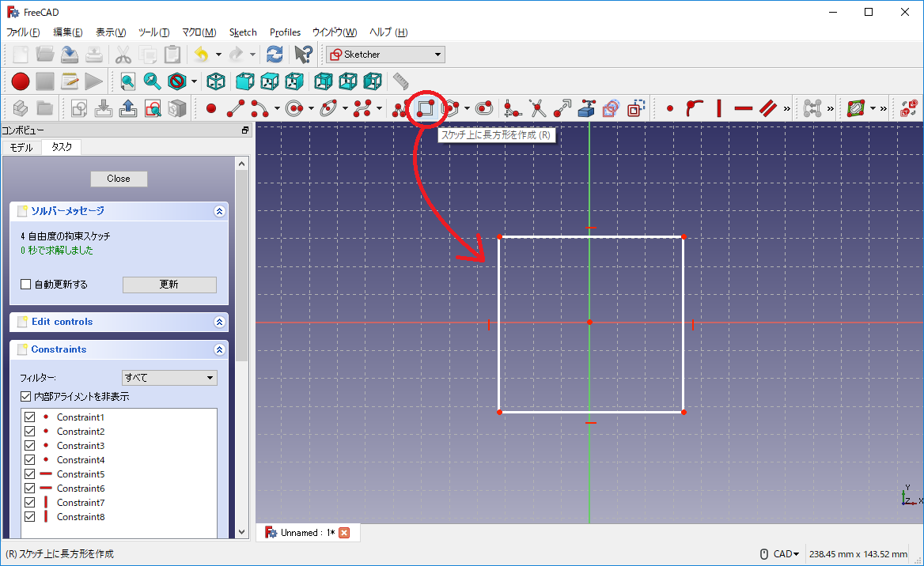Select the trim edge tool

(x=537, y=108)
